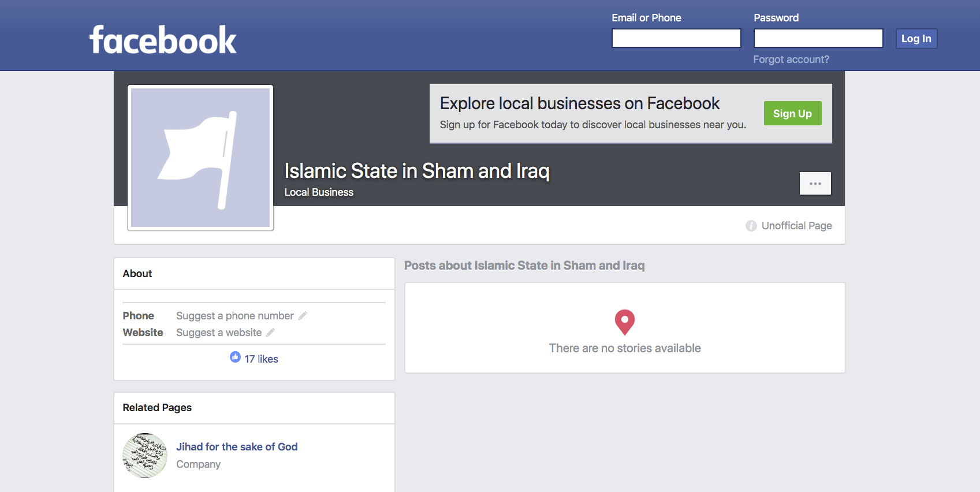Click There are no stories available text
This screenshot has height=492, width=980.
point(625,348)
